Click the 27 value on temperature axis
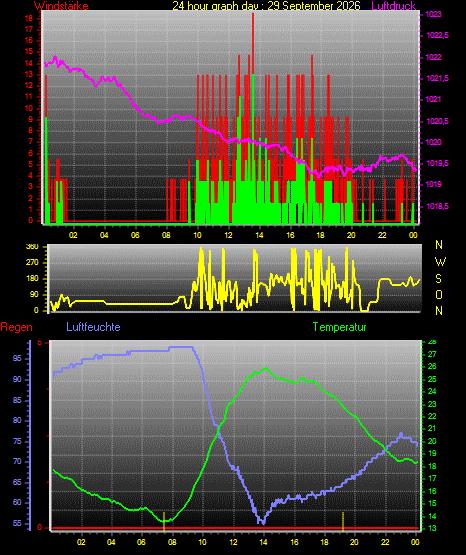466x555 pixels. [432, 354]
